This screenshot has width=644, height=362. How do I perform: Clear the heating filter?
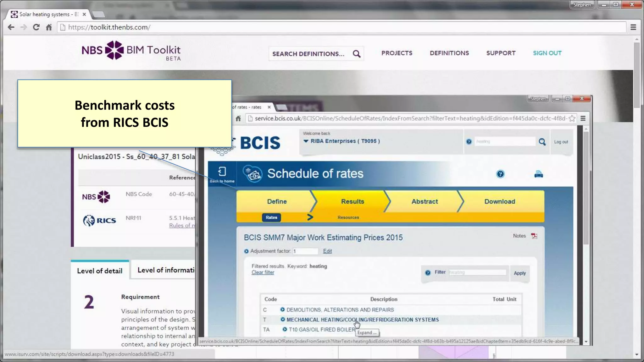click(263, 272)
